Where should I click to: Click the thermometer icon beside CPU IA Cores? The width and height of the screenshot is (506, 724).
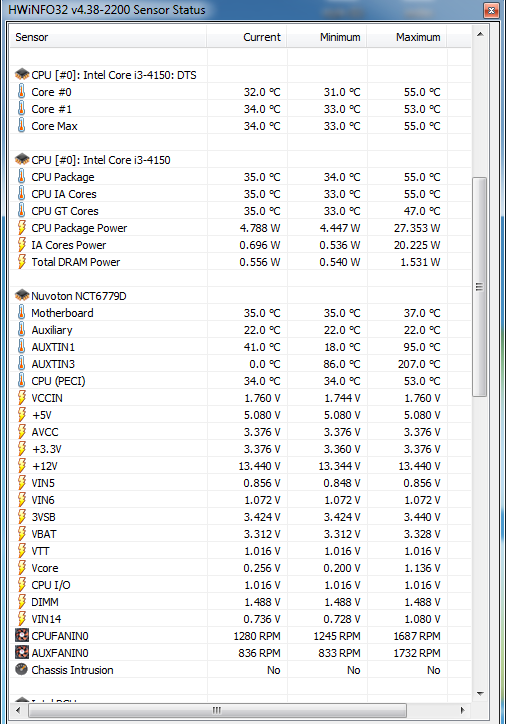(x=21, y=193)
